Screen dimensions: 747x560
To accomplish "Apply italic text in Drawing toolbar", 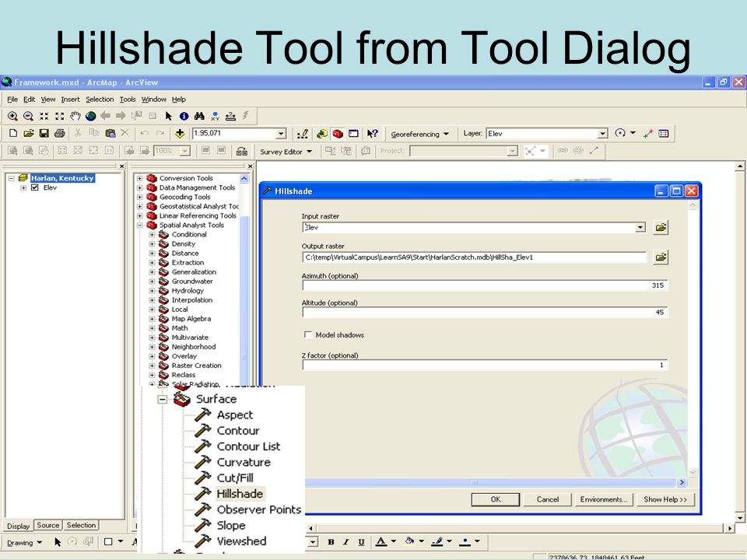I will point(345,542).
